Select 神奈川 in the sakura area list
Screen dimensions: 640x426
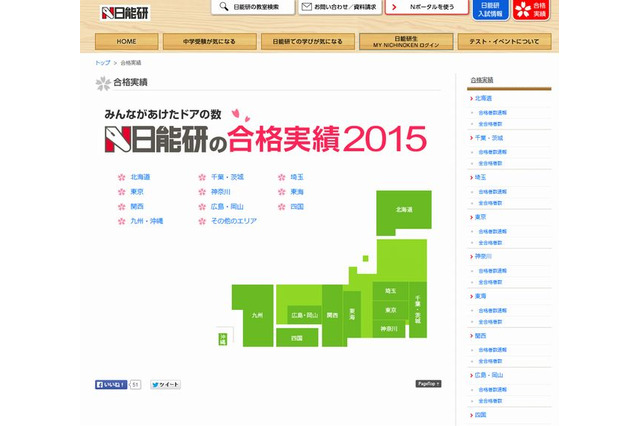coord(220,192)
